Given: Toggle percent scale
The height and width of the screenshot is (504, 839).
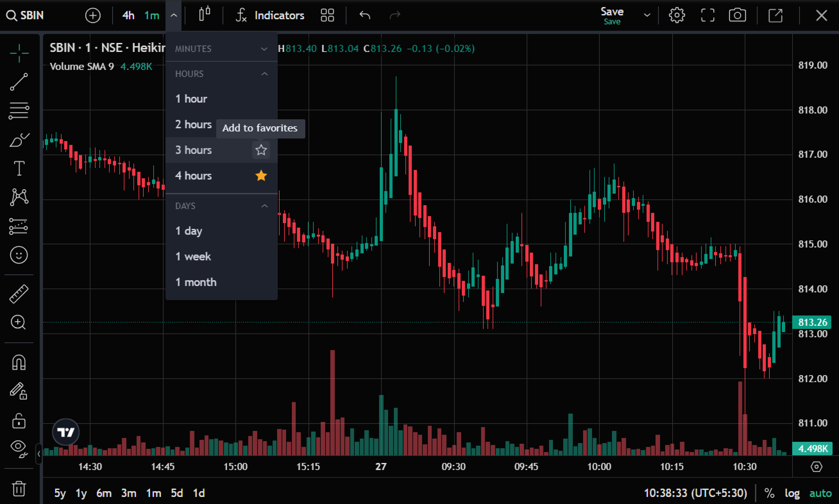Looking at the screenshot, I should (x=769, y=493).
